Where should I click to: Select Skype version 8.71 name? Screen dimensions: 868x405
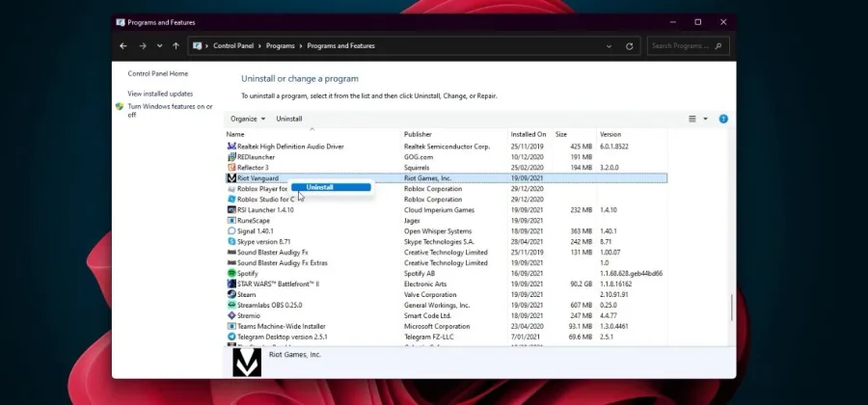pyautogui.click(x=264, y=242)
